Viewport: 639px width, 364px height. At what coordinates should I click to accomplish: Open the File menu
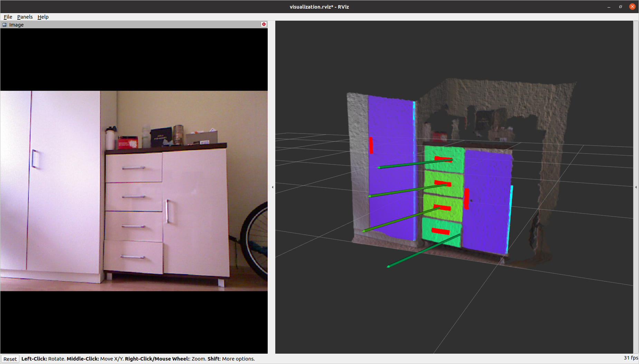8,17
